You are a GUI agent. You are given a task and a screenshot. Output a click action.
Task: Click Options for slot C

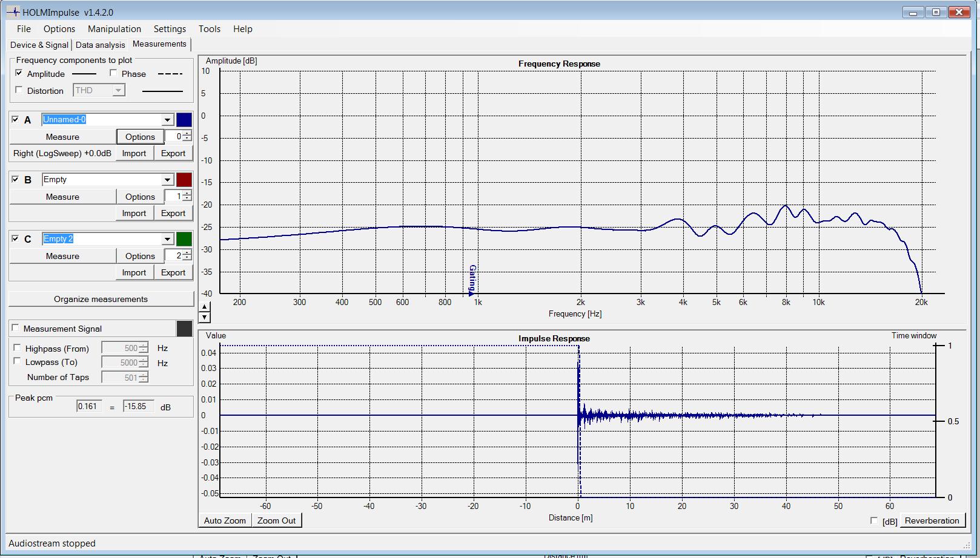click(x=140, y=256)
